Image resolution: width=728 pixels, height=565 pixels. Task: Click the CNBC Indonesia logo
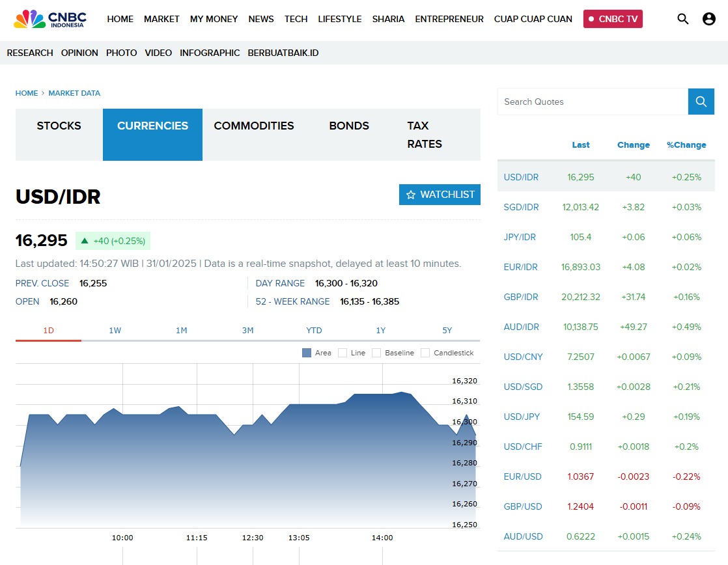[x=50, y=19]
